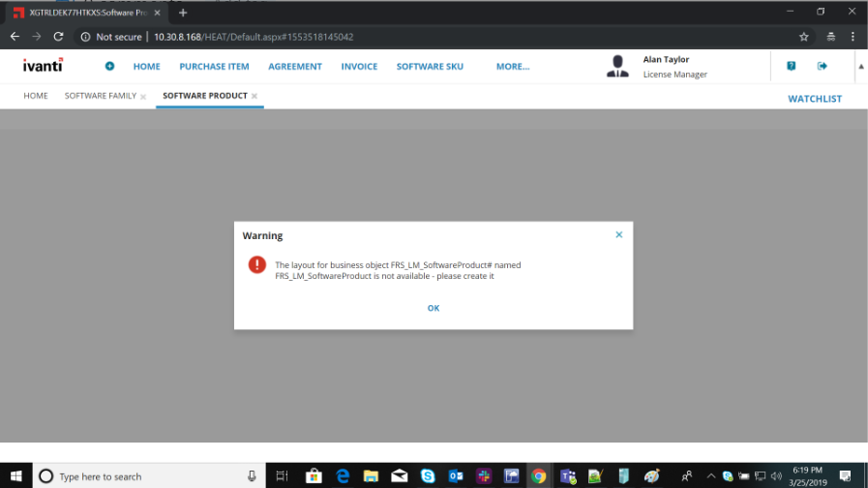Close the SOFTWARE PRODUCT tab

click(254, 97)
